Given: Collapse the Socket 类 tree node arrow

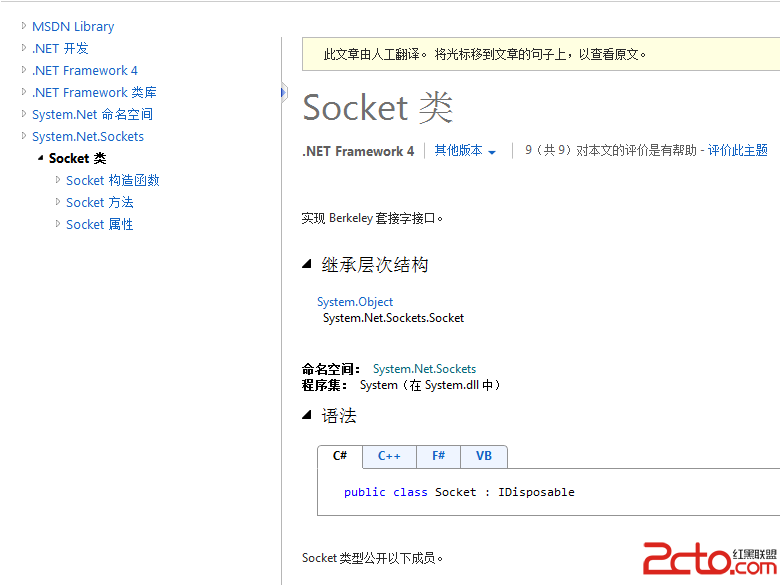Looking at the screenshot, I should click(x=40, y=158).
